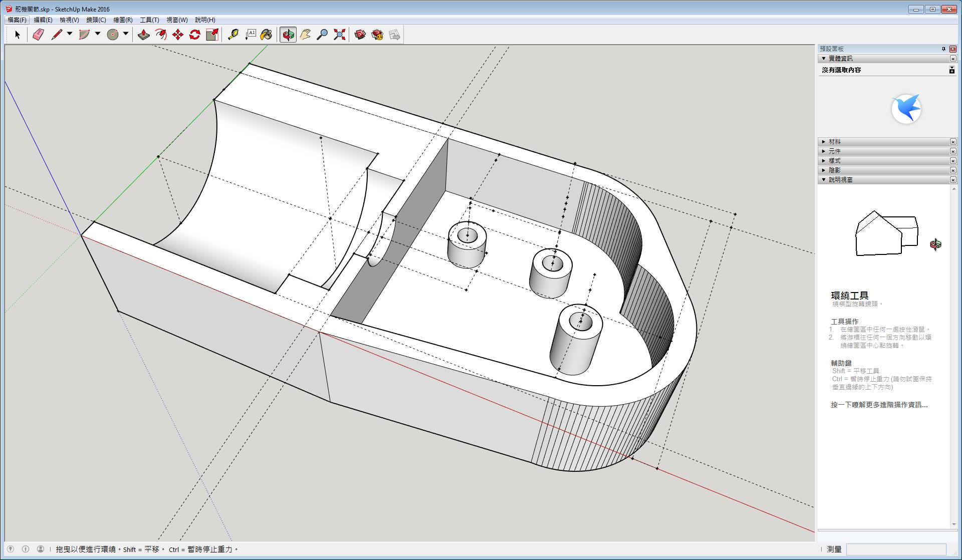The image size is (962, 560).
Task: Close the 元件 panel
Action: point(953,151)
